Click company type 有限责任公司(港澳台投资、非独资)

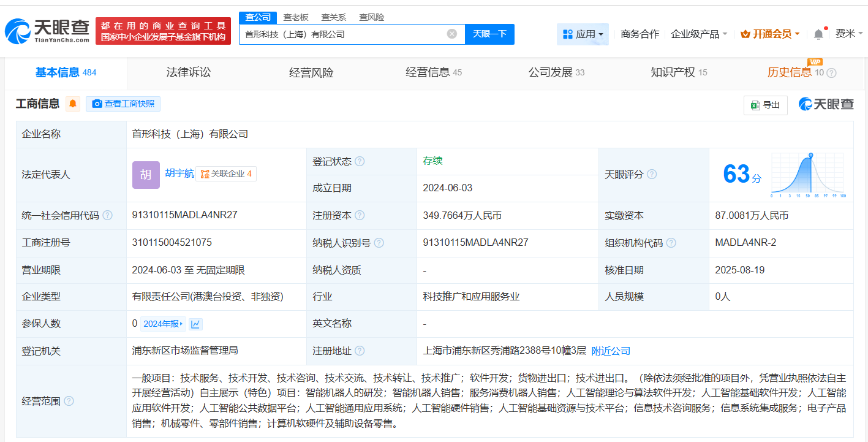click(x=208, y=297)
